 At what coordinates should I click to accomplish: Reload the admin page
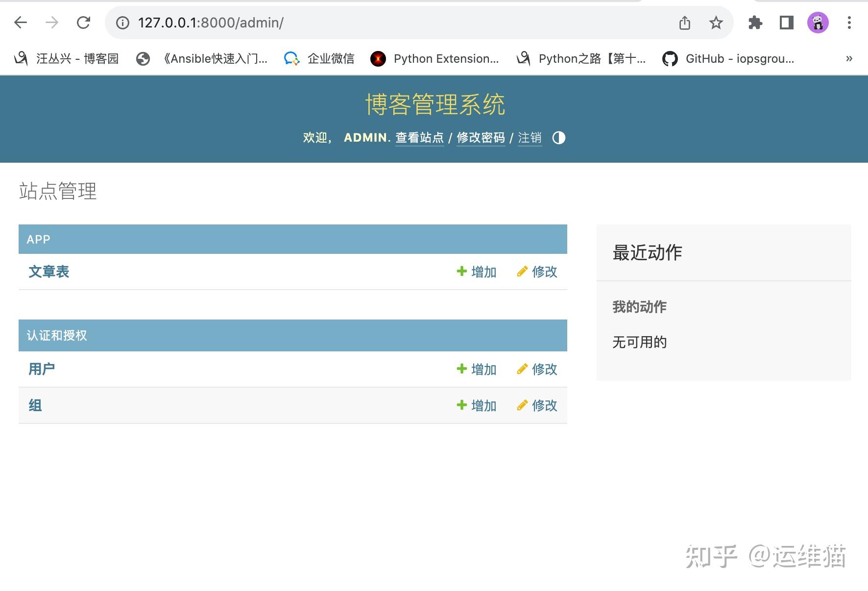pos(84,23)
